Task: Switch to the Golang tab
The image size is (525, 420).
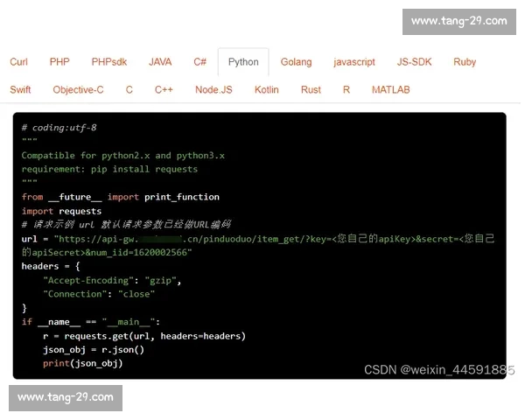Action: click(296, 62)
